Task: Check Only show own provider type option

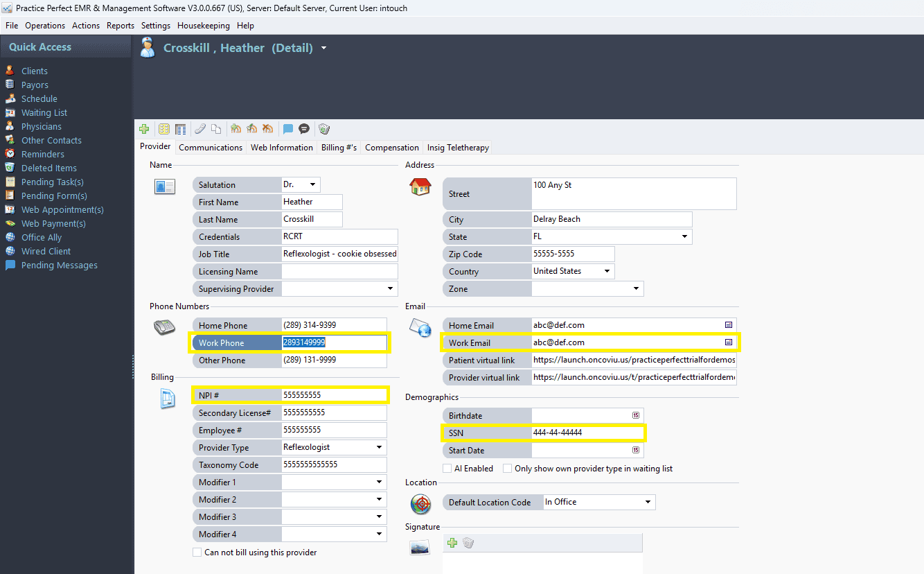Action: coord(508,469)
